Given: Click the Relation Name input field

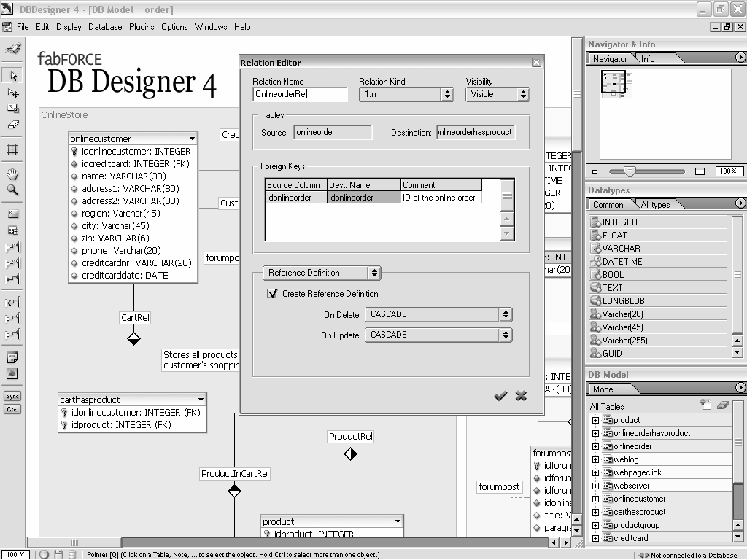Looking at the screenshot, I should [301, 94].
